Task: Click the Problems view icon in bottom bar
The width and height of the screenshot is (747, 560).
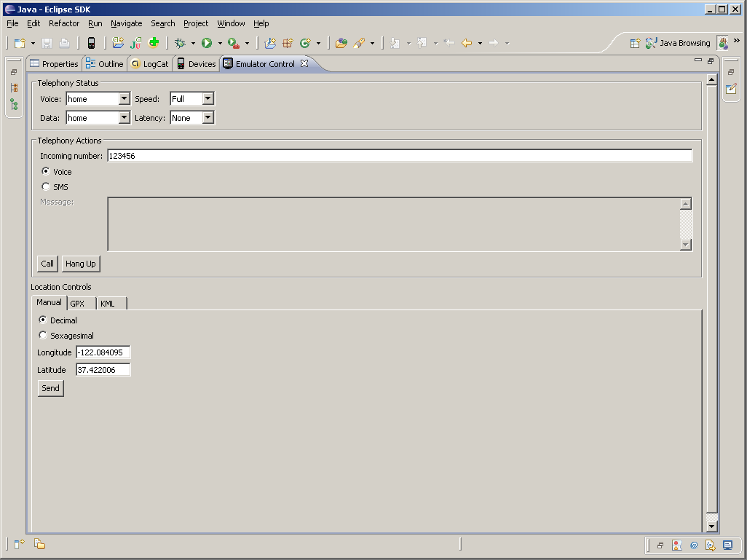Action: click(676, 545)
